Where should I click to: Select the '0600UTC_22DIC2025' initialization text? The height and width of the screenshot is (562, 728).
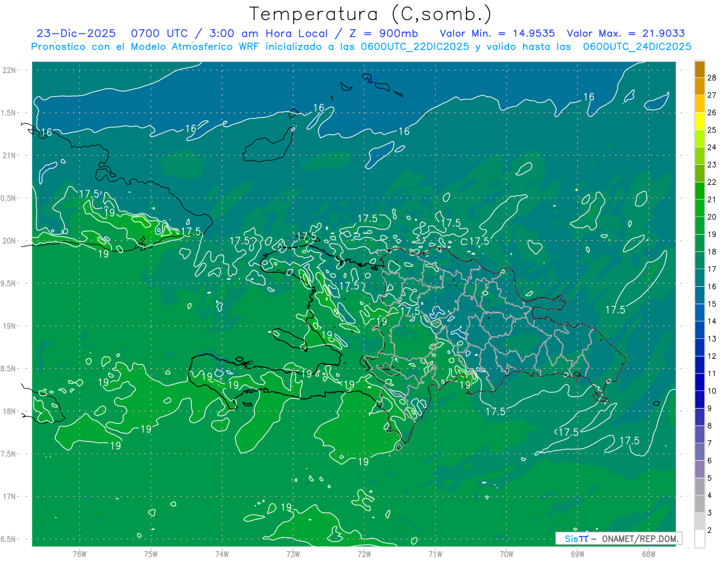point(414,47)
